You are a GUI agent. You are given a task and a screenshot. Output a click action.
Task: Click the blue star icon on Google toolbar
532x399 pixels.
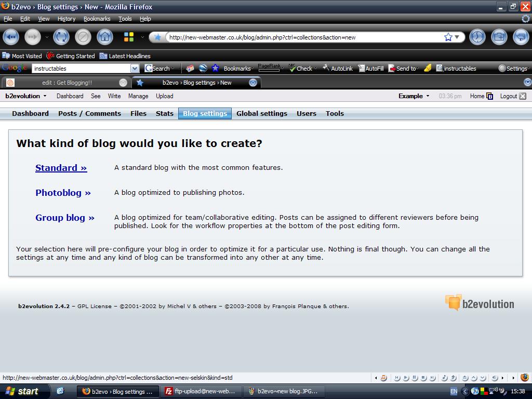pos(215,68)
